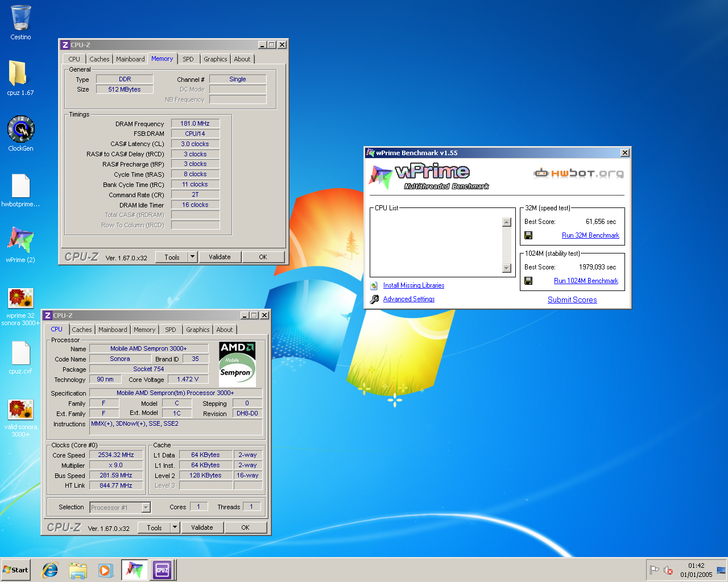Click the Advanced Settings wrench icon
This screenshot has height=582, width=728.
pyautogui.click(x=374, y=299)
